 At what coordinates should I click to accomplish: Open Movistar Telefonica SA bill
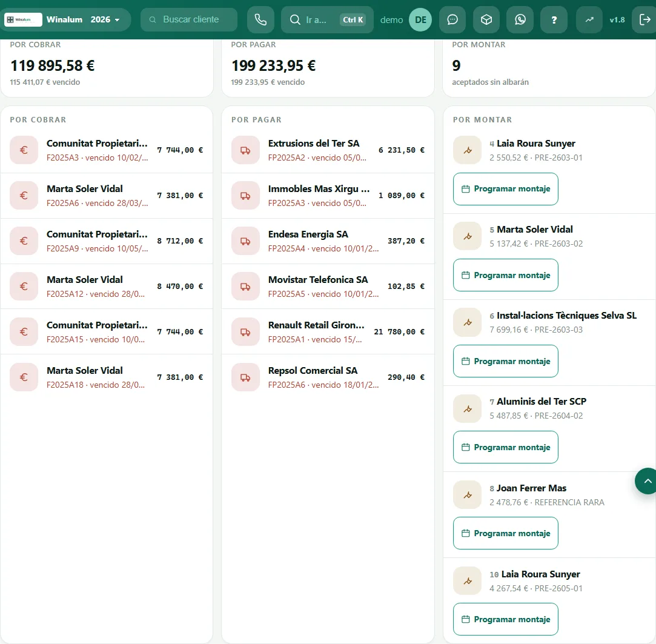[x=328, y=286]
